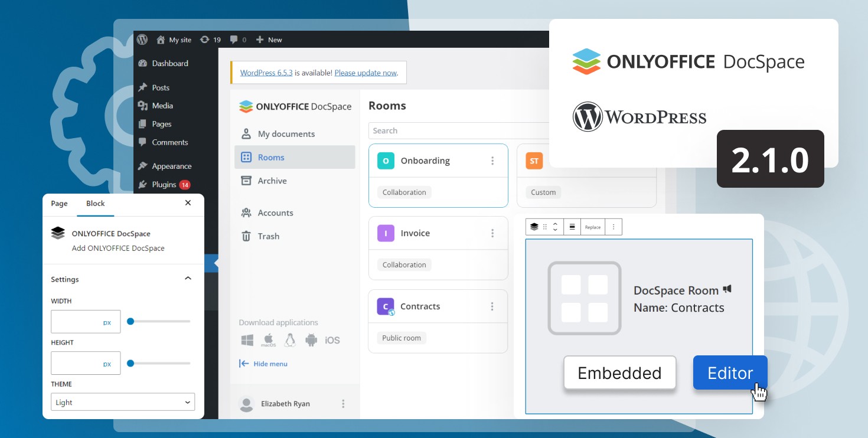868x438 pixels.
Task: Click the Editor button
Action: pyautogui.click(x=730, y=372)
